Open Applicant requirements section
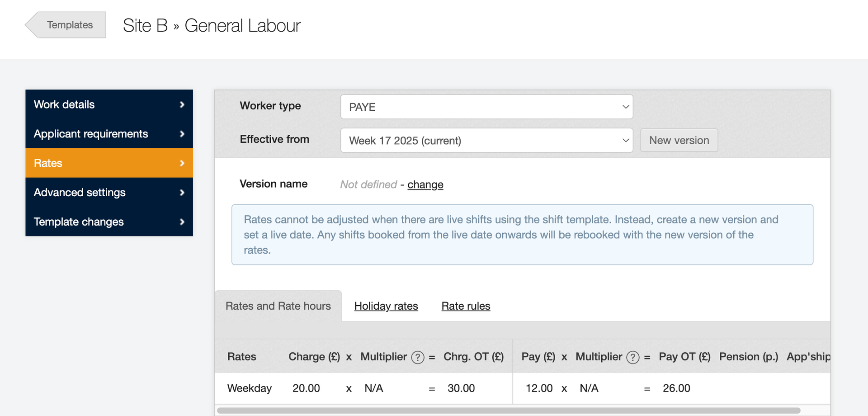 pos(91,134)
